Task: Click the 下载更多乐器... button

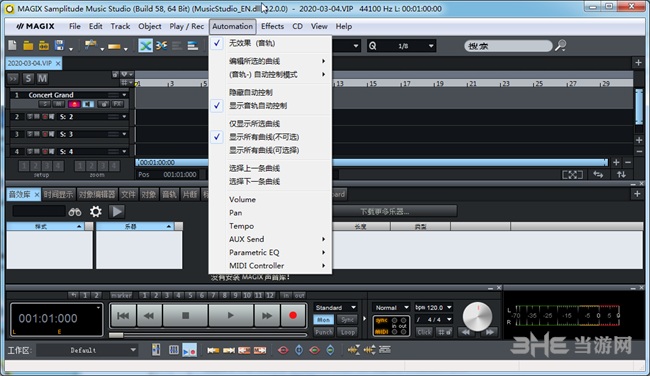Action: pos(384,211)
